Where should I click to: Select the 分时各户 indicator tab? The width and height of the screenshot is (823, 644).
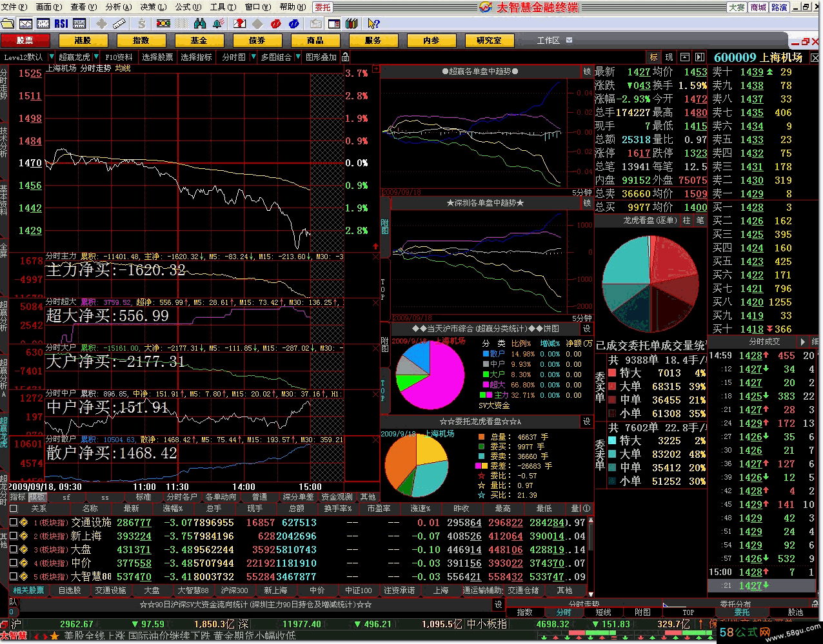point(182,497)
